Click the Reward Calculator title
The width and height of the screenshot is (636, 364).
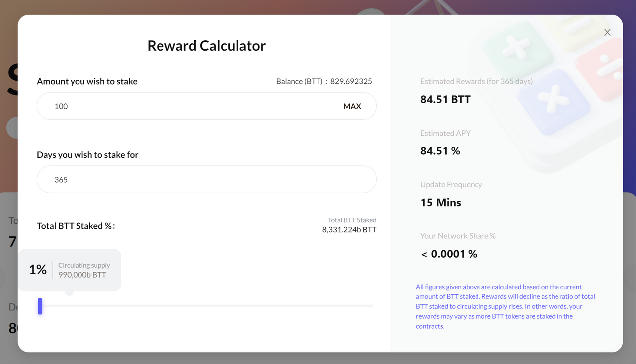(x=206, y=45)
